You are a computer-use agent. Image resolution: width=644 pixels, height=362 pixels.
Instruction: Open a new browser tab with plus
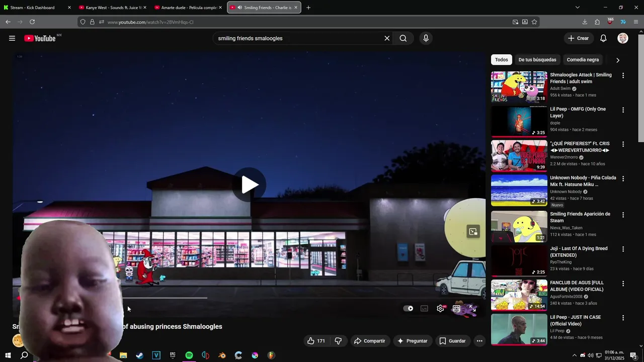pos(308,8)
